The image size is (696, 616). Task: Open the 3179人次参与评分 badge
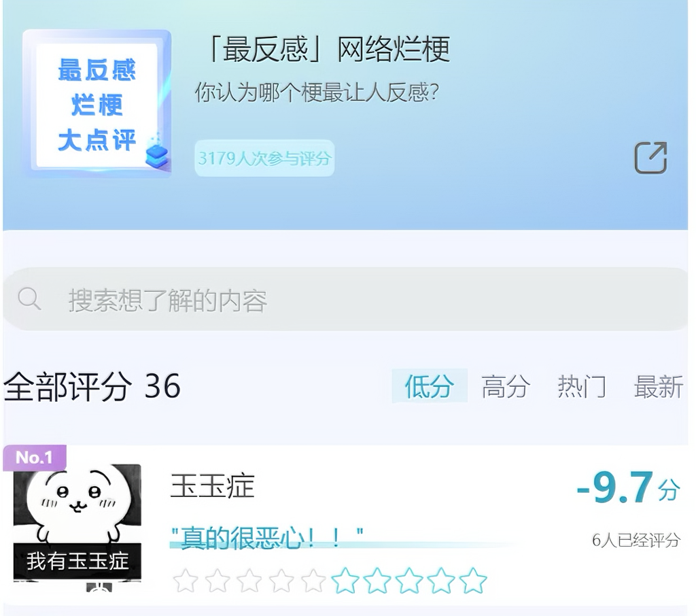pos(264,158)
